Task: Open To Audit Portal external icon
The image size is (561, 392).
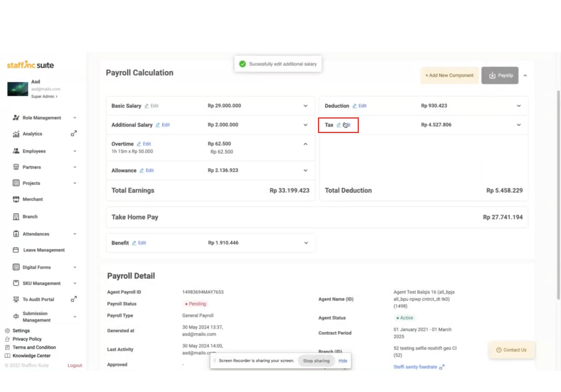Action: (74, 299)
